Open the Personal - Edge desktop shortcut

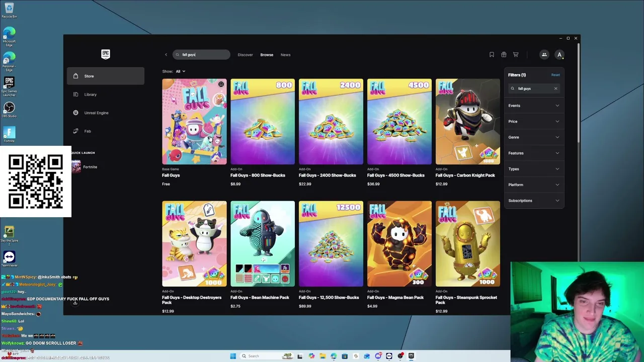(9, 62)
